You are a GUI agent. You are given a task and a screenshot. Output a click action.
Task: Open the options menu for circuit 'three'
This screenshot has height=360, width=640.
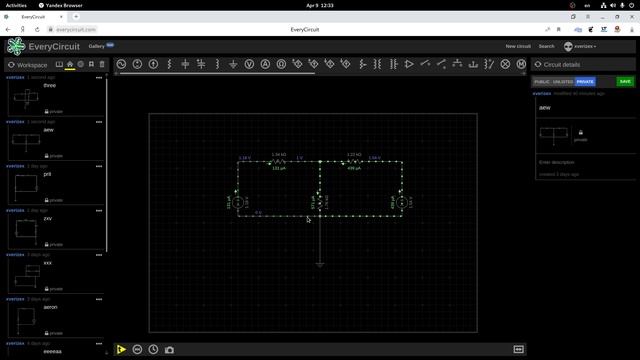[99, 78]
